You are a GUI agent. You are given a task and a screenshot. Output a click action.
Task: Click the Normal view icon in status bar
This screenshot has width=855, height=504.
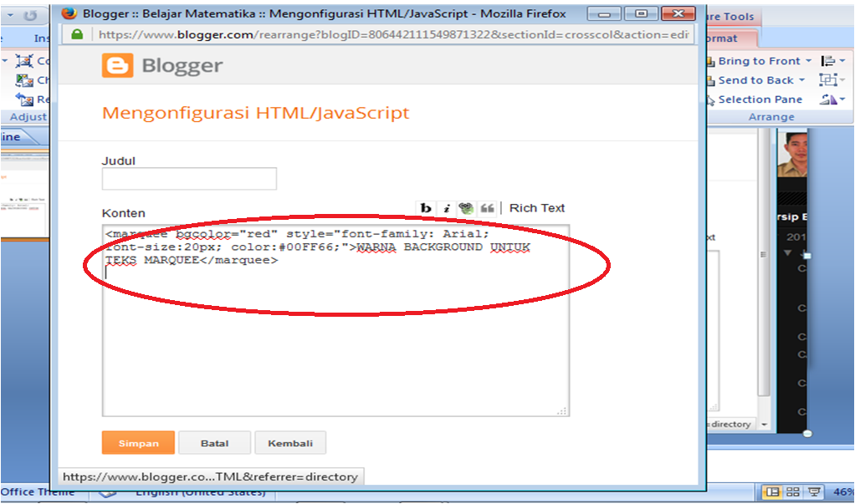point(773,492)
